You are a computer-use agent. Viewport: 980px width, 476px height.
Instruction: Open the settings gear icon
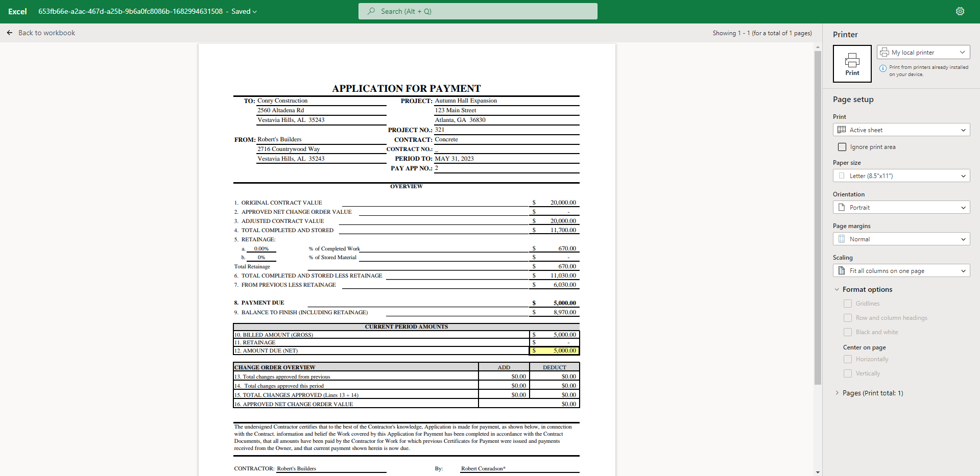[x=960, y=11]
